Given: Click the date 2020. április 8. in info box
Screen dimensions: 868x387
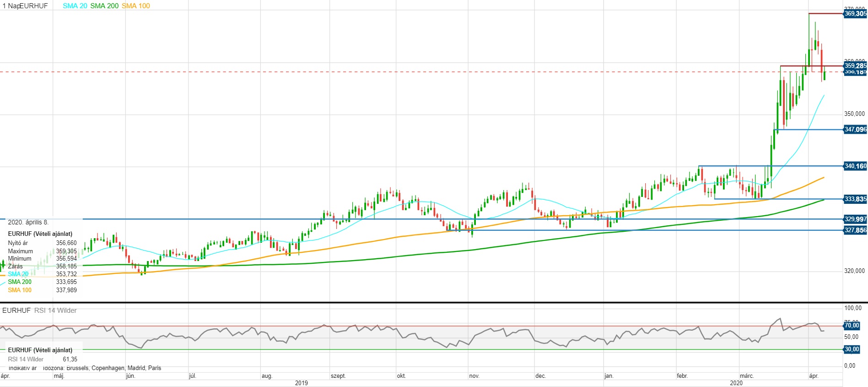Looking at the screenshot, I should (28, 223).
